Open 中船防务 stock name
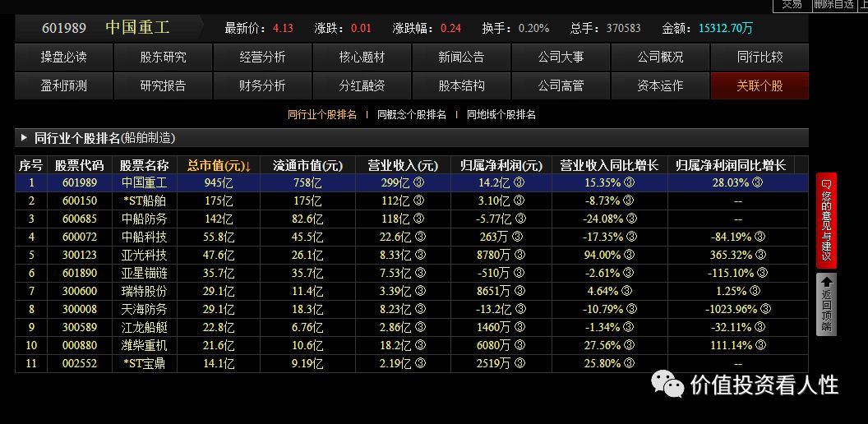Screen dimensions: 868x424 point(145,219)
